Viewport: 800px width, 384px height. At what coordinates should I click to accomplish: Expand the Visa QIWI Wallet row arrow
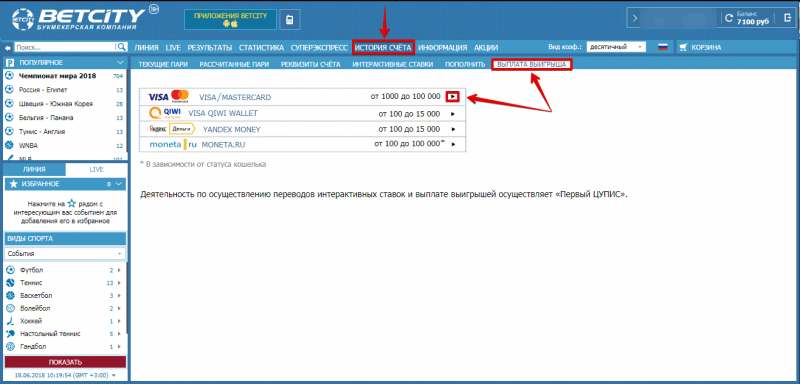(453, 114)
